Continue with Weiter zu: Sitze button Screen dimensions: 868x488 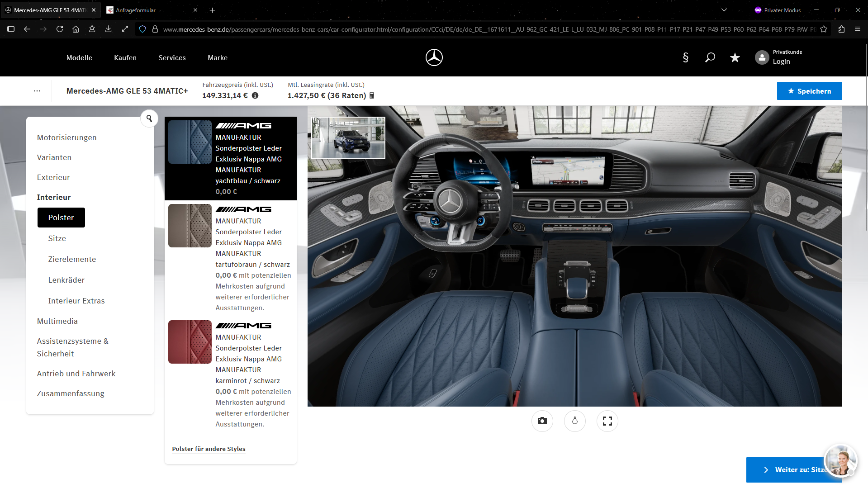(794, 470)
